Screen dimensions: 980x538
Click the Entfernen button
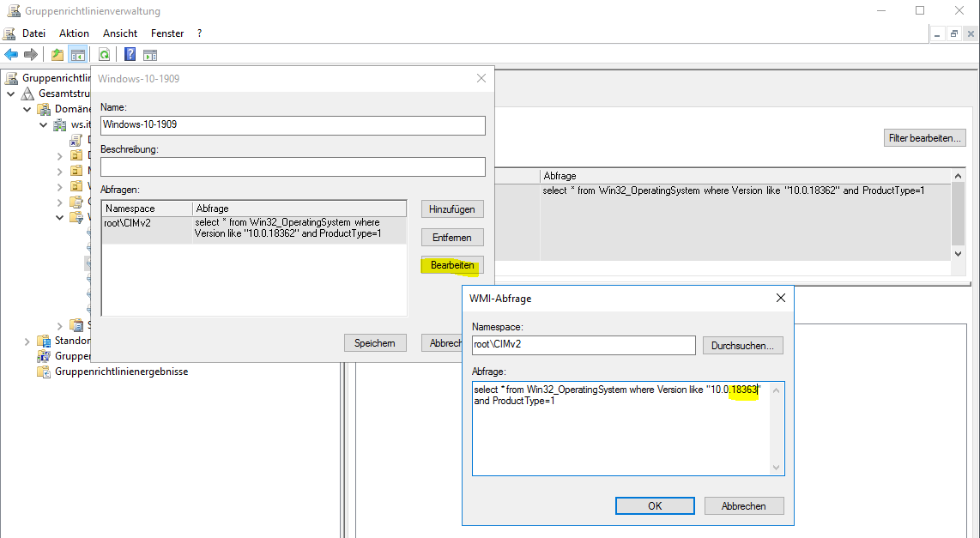(x=452, y=238)
